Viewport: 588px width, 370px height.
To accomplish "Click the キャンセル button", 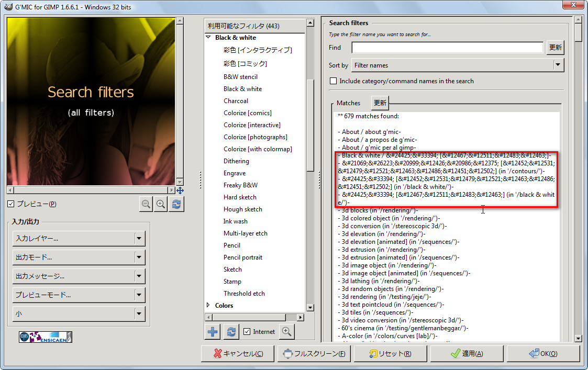I will pyautogui.click(x=238, y=353).
